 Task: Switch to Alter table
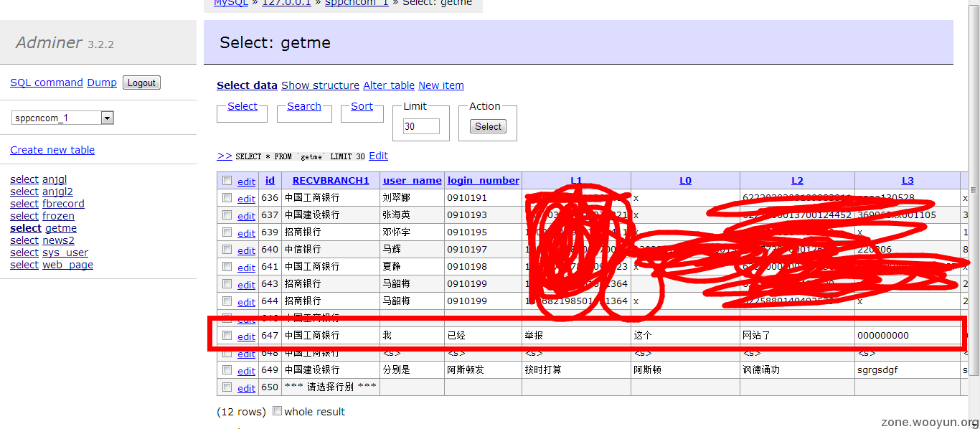pos(388,85)
